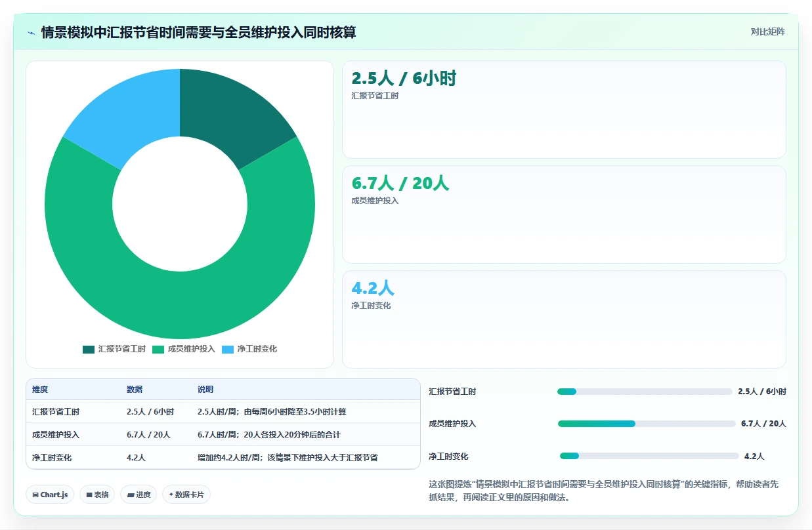
Task: Click the 进度 tag chip
Action: 139,495
